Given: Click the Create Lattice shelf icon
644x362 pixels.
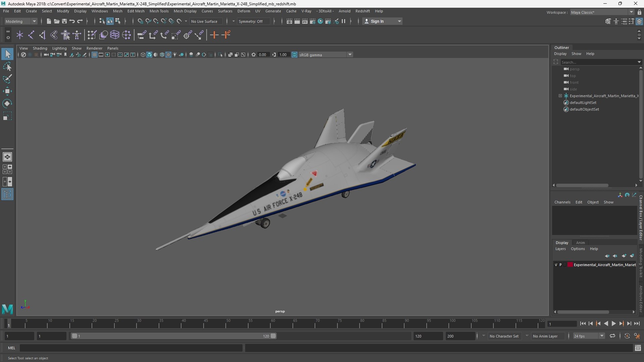Looking at the screenshot, I should coord(115,35).
